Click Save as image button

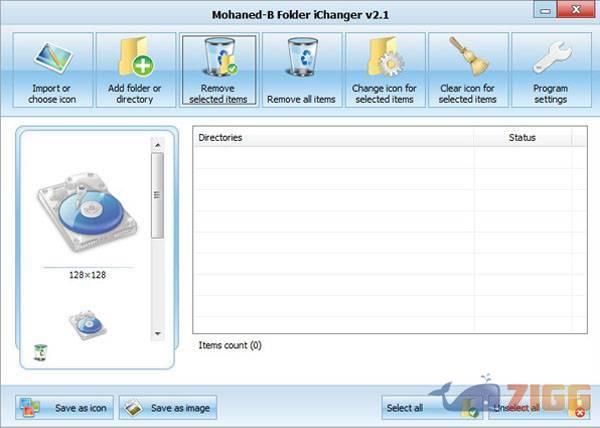(x=168, y=408)
